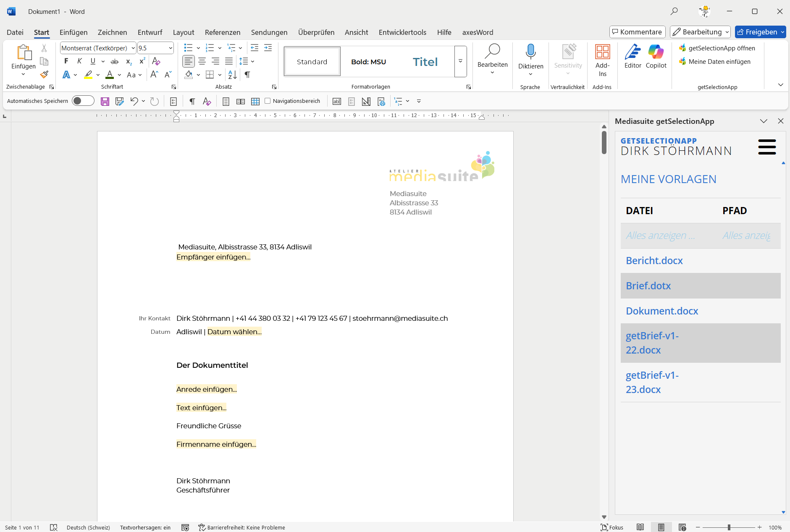Click the Kommentare button
Viewport: 790px width, 532px height.
637,32
